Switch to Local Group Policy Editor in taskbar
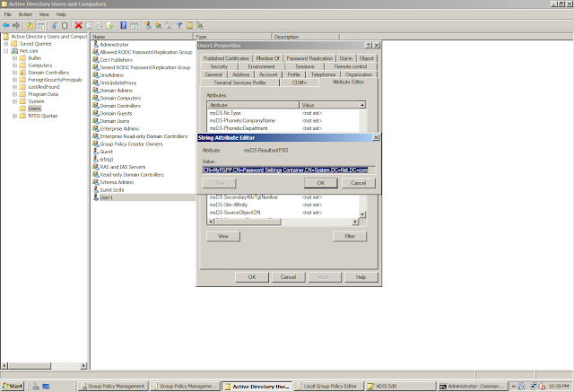574x392 pixels. pos(329,386)
